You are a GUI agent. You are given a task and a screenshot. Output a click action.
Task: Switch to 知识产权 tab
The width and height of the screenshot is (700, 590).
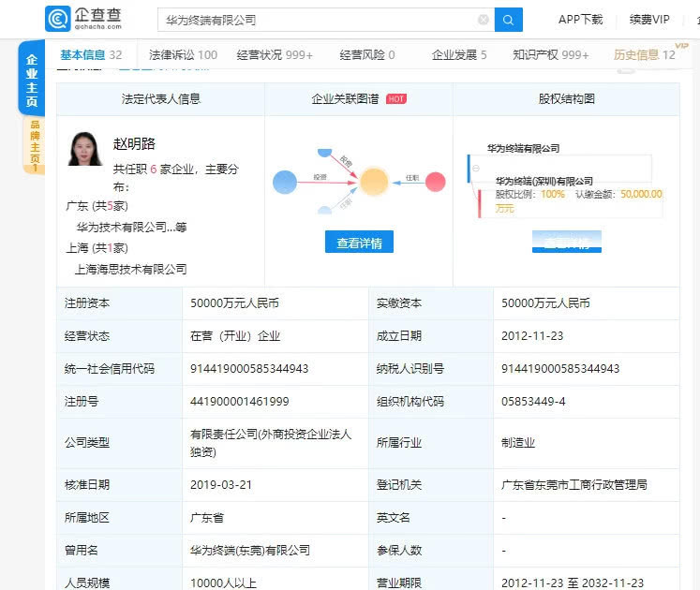[550, 55]
